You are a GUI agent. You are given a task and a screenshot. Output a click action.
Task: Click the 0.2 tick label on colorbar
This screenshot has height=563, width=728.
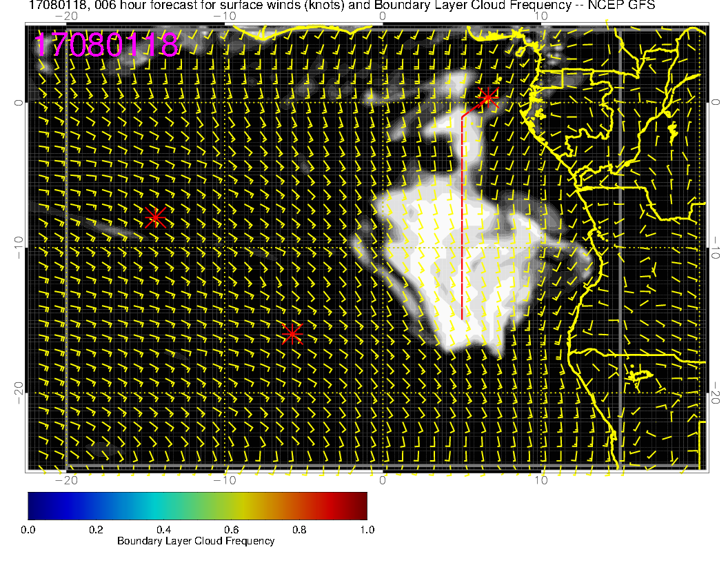pos(96,529)
